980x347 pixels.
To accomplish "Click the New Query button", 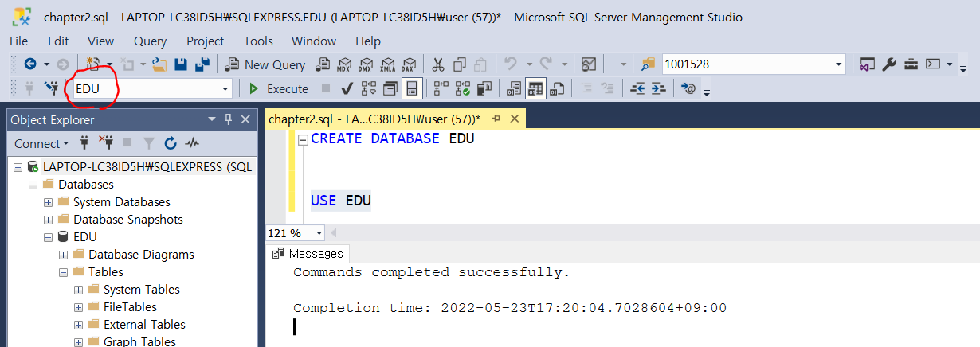I will pos(265,64).
